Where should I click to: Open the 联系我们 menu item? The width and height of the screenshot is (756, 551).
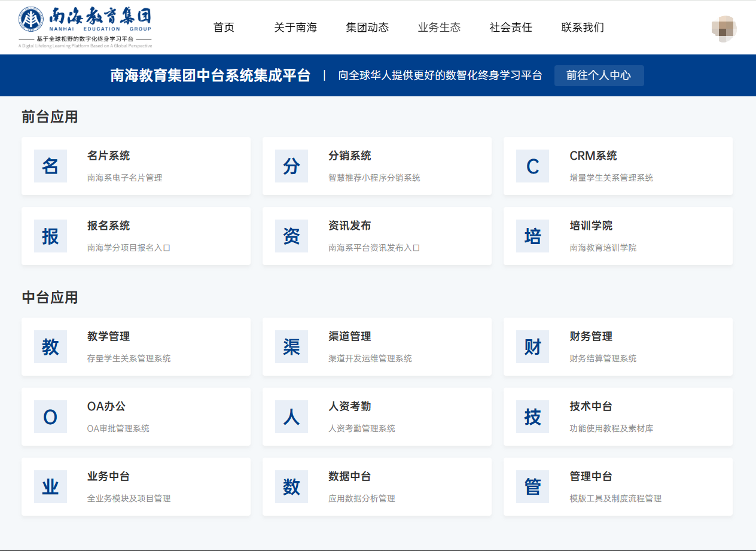click(x=583, y=28)
